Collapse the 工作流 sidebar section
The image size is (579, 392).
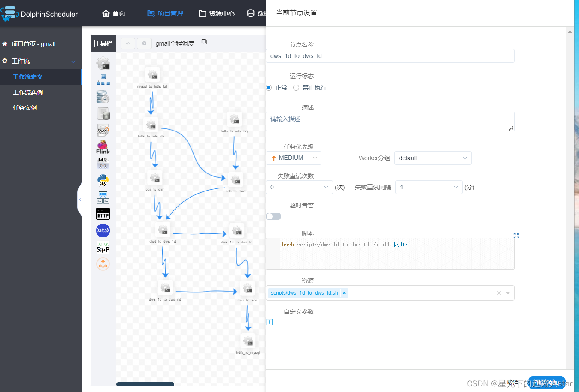[x=73, y=61]
